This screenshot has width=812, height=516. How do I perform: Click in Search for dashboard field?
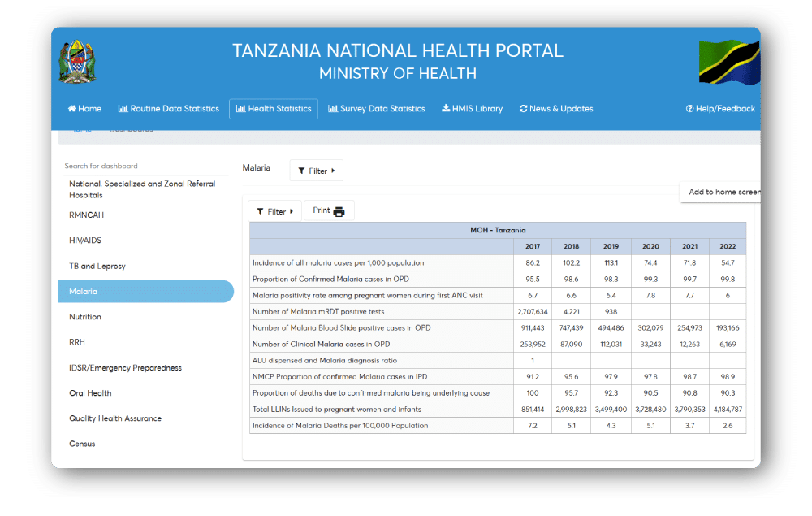(x=145, y=166)
